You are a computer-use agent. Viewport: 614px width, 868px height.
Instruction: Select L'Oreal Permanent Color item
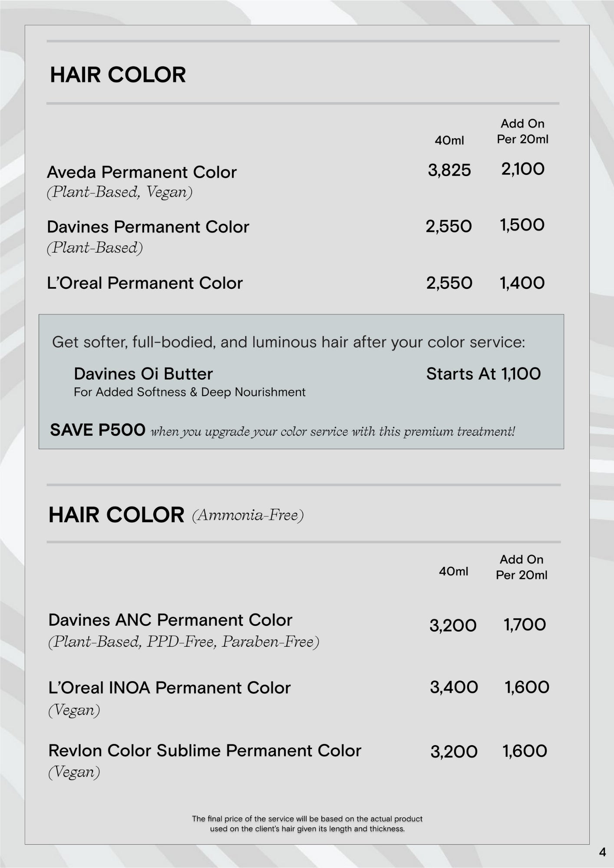pos(145,283)
